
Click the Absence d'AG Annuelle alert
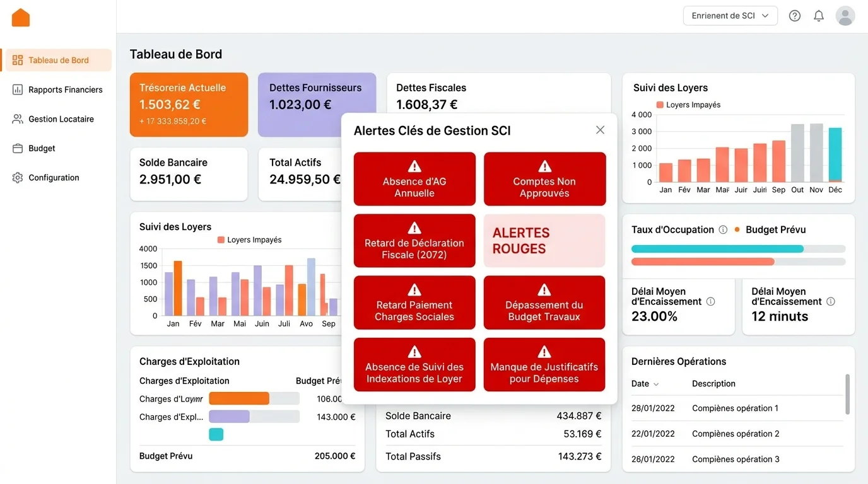pyautogui.click(x=414, y=178)
